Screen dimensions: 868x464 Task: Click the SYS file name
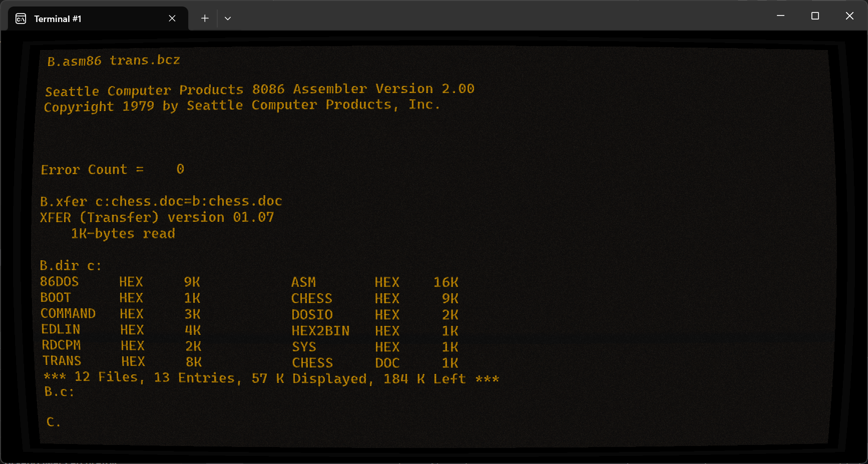pos(304,347)
